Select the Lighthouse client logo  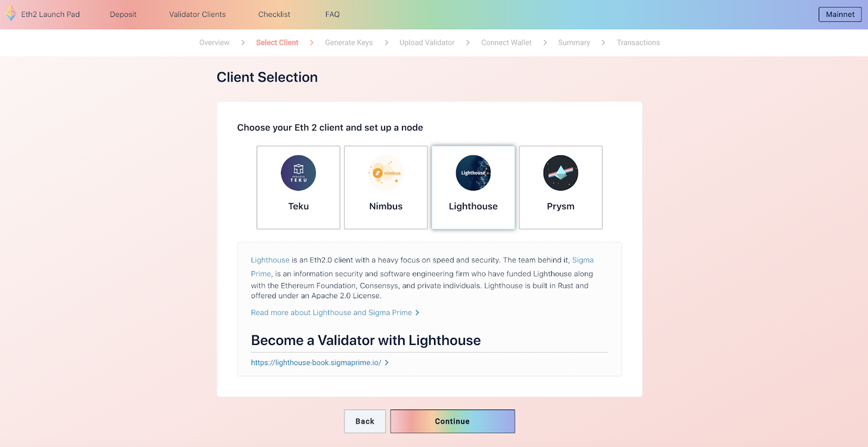coord(473,173)
